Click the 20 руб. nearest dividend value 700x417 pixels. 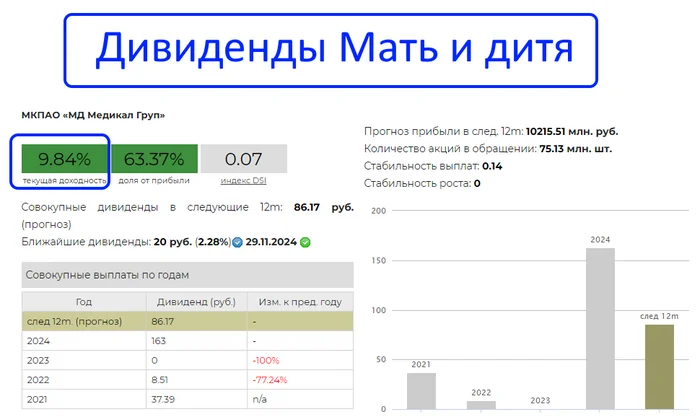[x=173, y=242]
